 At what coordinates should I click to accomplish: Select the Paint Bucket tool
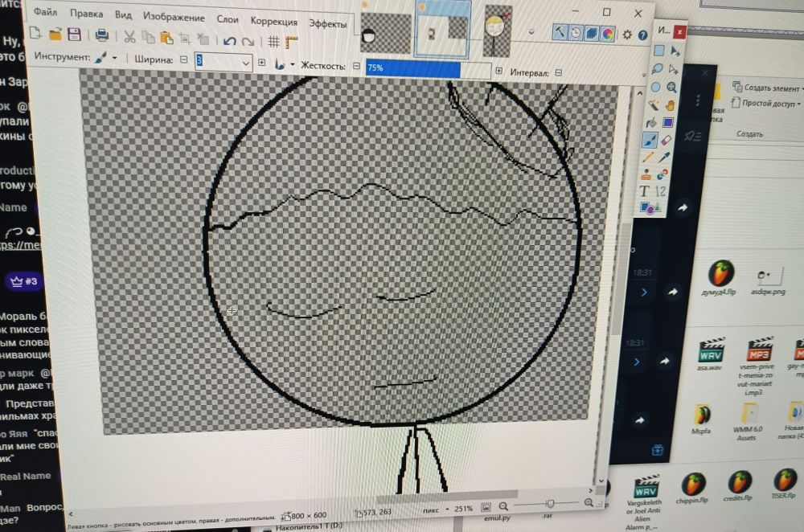(651, 122)
